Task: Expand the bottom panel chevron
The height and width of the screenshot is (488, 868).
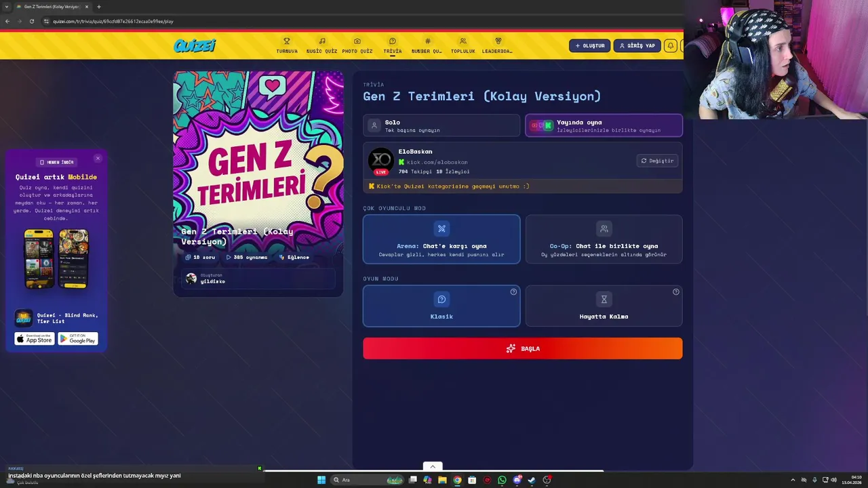Action: [x=433, y=466]
